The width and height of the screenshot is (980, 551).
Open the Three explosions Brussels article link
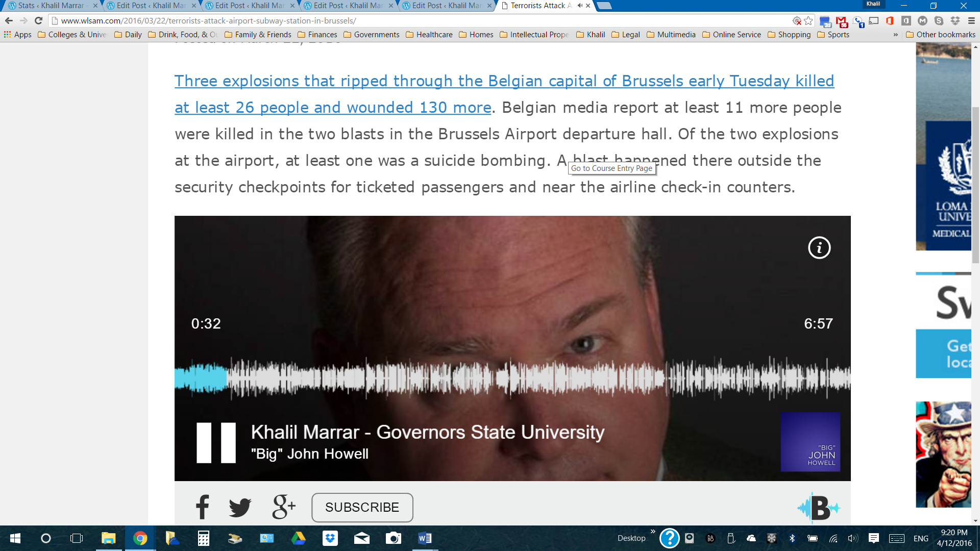[x=504, y=81]
